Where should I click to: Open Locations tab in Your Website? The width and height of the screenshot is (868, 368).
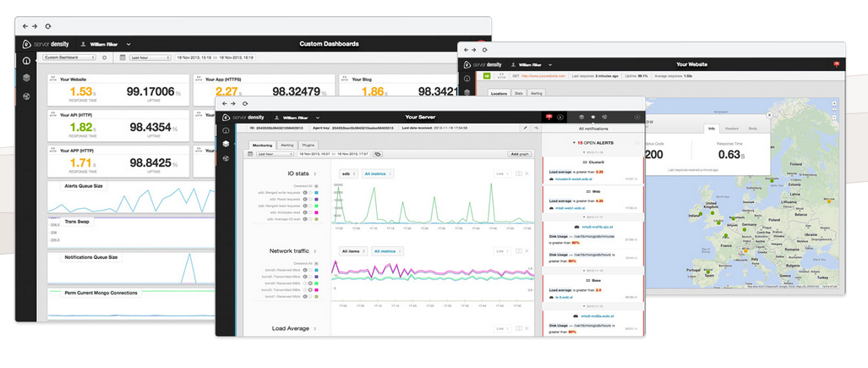pyautogui.click(x=499, y=94)
